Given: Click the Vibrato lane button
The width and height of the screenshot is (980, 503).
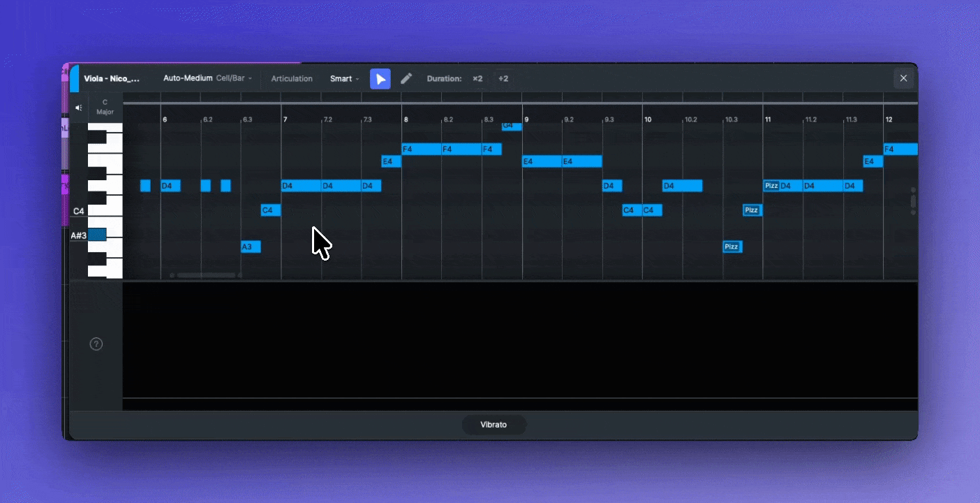Looking at the screenshot, I should point(493,425).
